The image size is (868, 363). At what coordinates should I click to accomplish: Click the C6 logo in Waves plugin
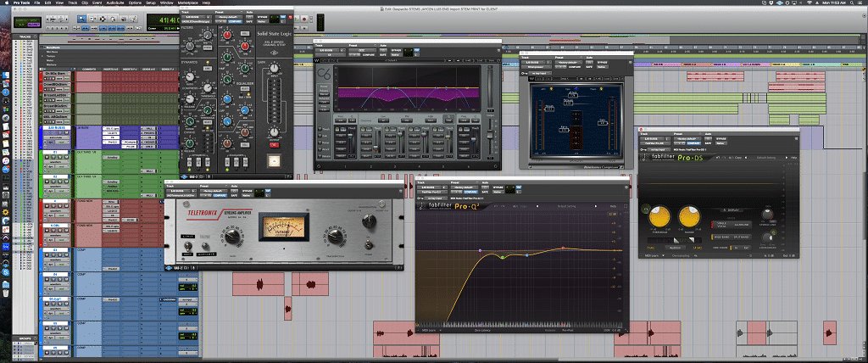click(x=324, y=74)
